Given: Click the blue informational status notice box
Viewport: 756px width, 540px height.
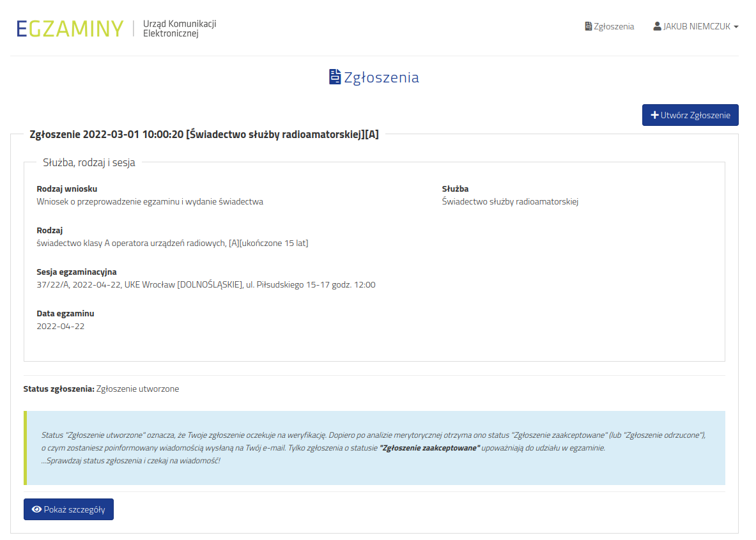Looking at the screenshot, I should [x=374, y=447].
